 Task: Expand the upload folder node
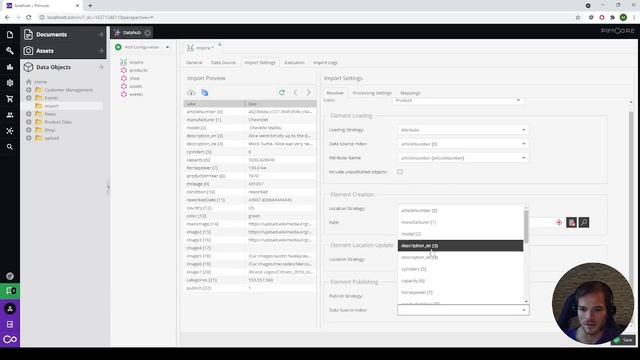point(29,138)
